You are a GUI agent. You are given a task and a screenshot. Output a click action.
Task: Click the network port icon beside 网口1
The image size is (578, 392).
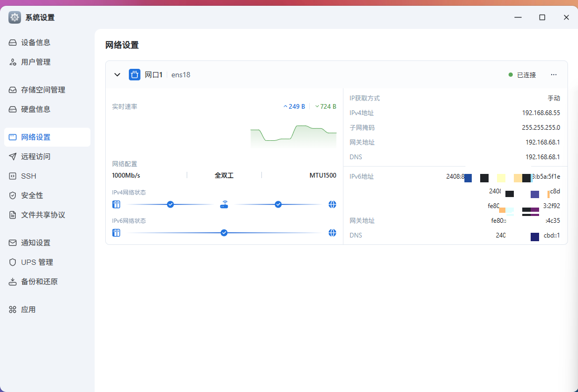134,74
